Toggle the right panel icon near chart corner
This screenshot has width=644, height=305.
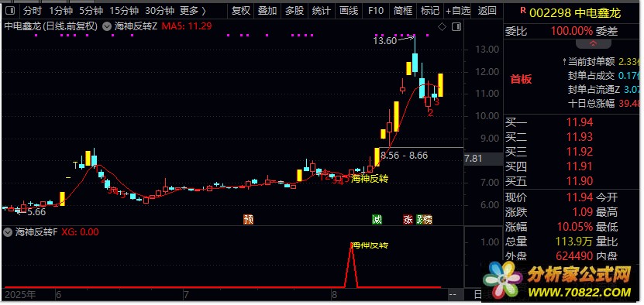click(456, 27)
